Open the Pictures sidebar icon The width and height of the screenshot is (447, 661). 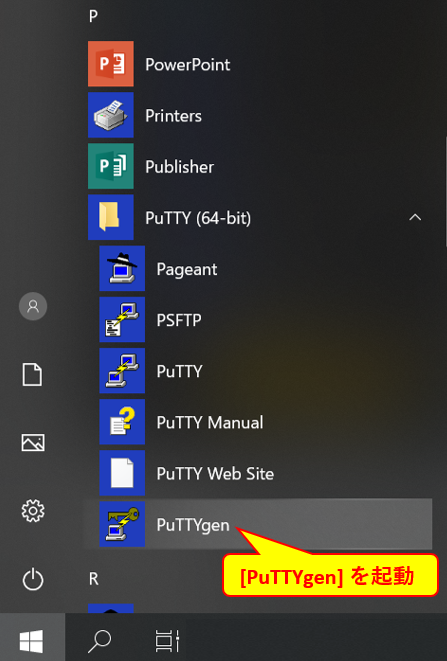33,443
